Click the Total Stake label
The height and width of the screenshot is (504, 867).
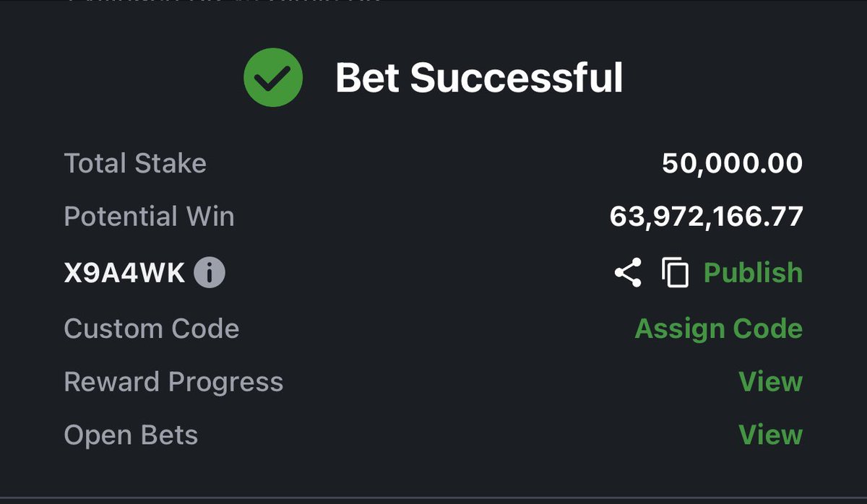coord(135,163)
